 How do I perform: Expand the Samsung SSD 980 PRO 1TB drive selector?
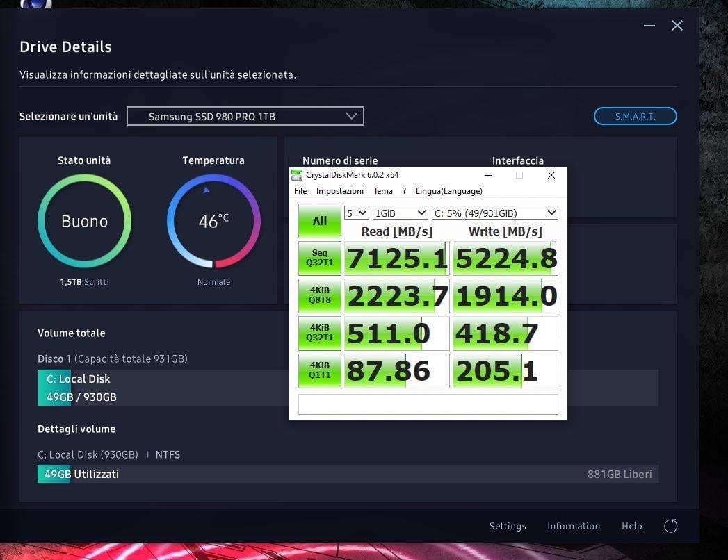245,116
